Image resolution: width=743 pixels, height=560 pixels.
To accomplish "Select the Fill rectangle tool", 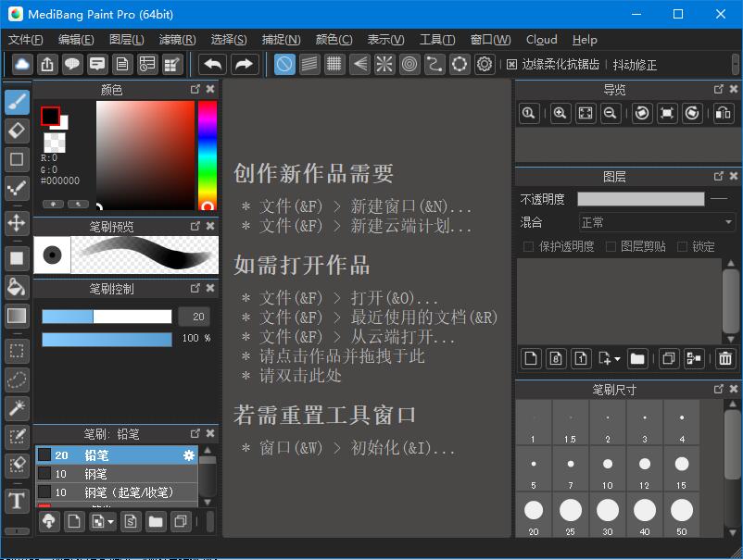I will pos(17,258).
